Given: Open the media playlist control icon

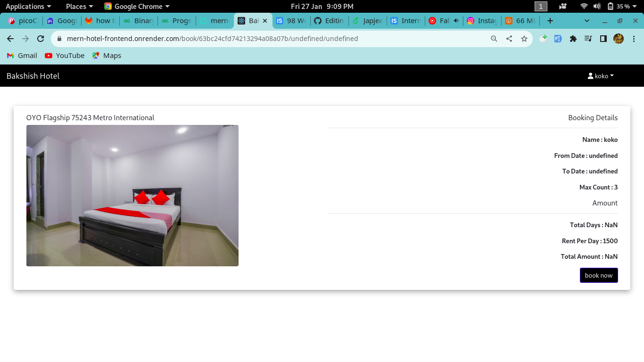Looking at the screenshot, I should coord(588,39).
